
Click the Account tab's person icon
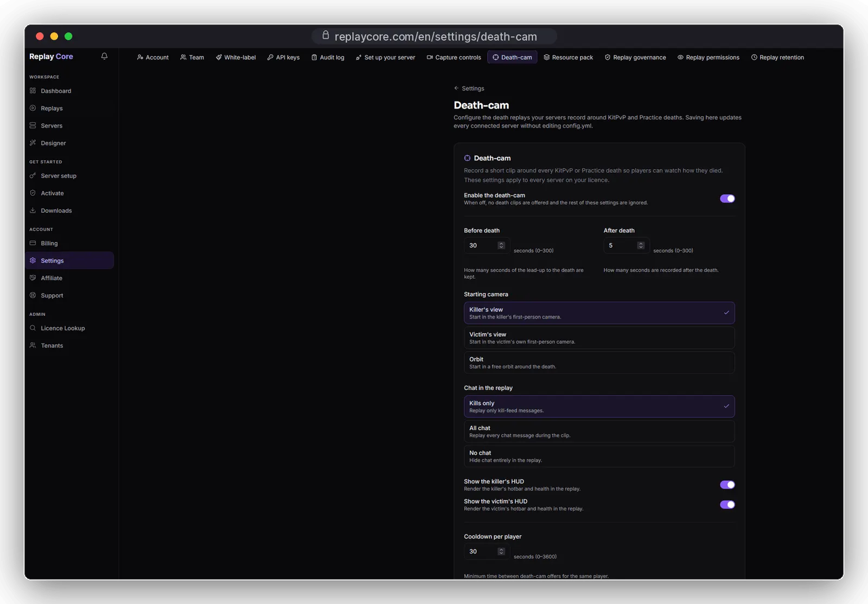pyautogui.click(x=140, y=57)
